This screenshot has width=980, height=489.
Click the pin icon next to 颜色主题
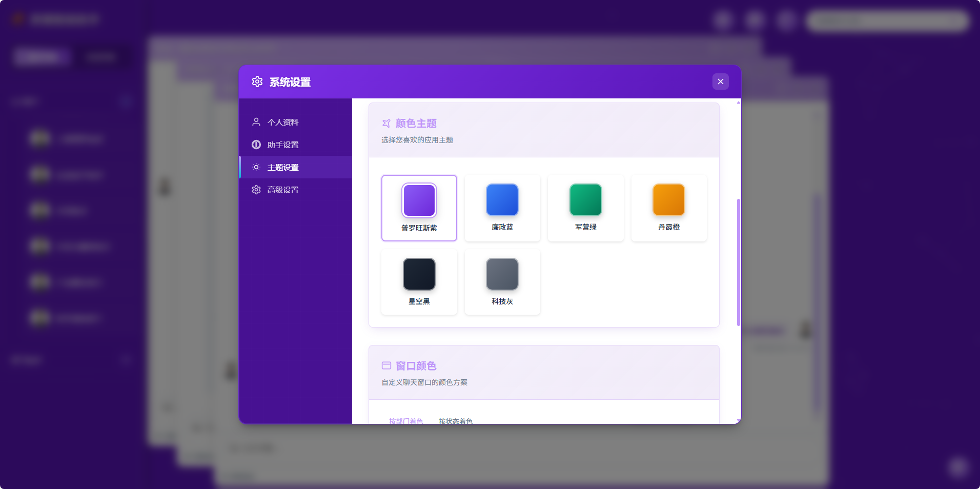[x=386, y=124]
